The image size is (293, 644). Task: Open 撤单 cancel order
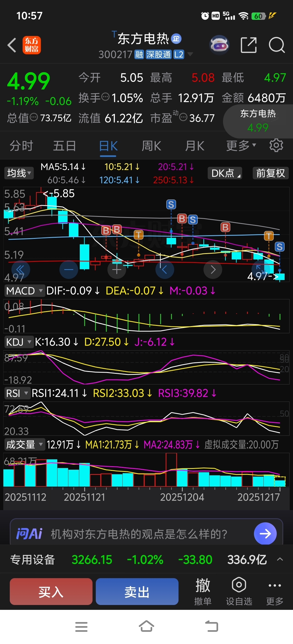[203, 592]
